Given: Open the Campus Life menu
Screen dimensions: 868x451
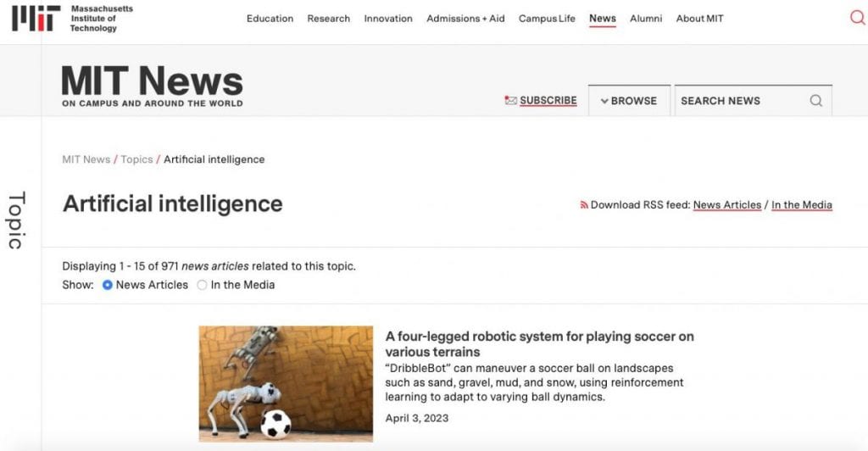Looking at the screenshot, I should coord(547,19).
